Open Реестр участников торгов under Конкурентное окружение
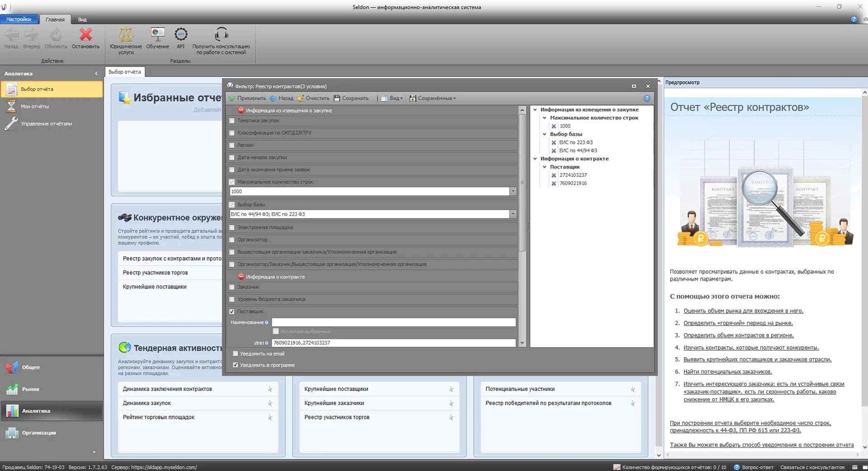 pyautogui.click(x=155, y=273)
